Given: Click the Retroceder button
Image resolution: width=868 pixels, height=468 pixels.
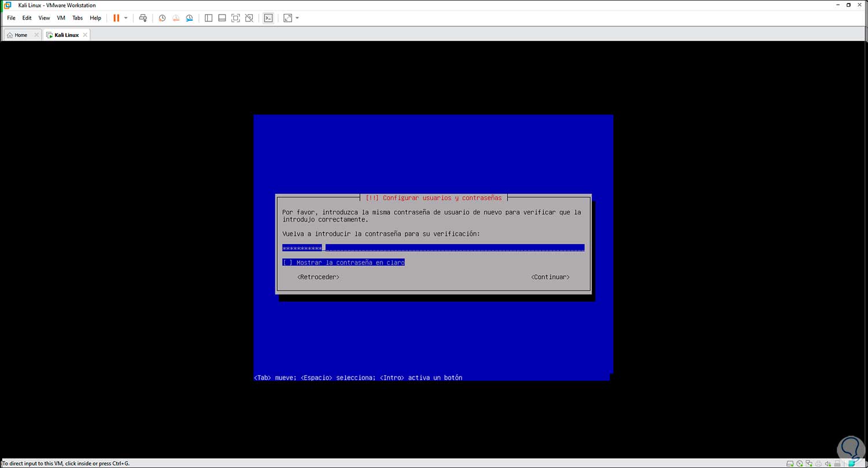Looking at the screenshot, I should pos(318,277).
